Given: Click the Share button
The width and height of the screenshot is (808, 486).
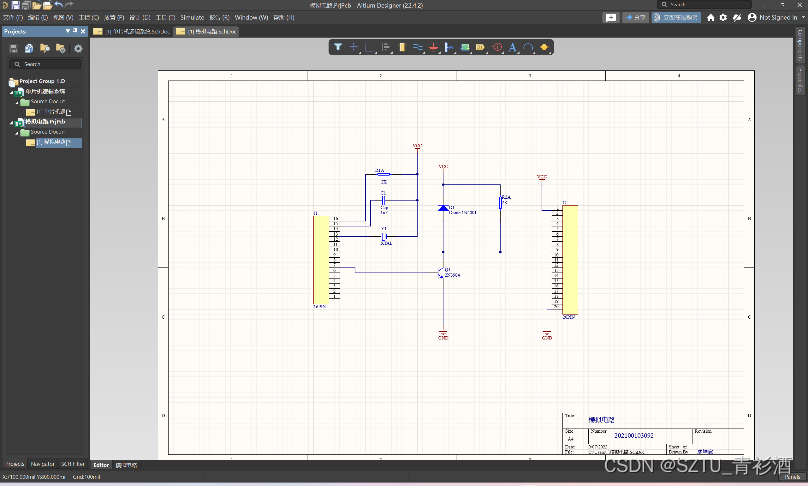Looking at the screenshot, I should click(x=636, y=18).
